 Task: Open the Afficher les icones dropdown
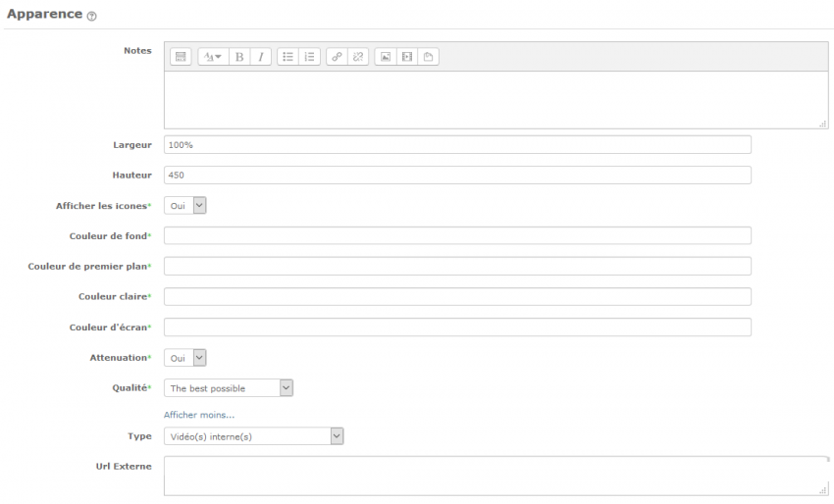click(184, 206)
